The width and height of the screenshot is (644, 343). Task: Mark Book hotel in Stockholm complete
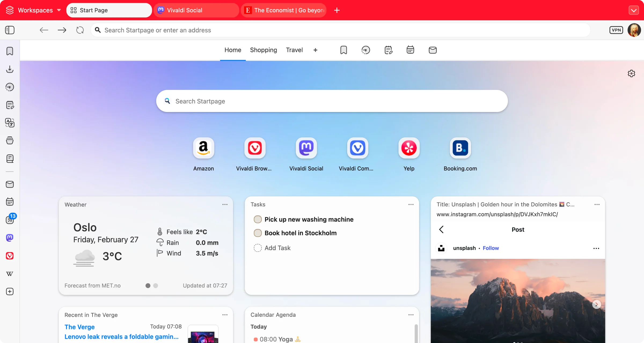click(x=258, y=233)
